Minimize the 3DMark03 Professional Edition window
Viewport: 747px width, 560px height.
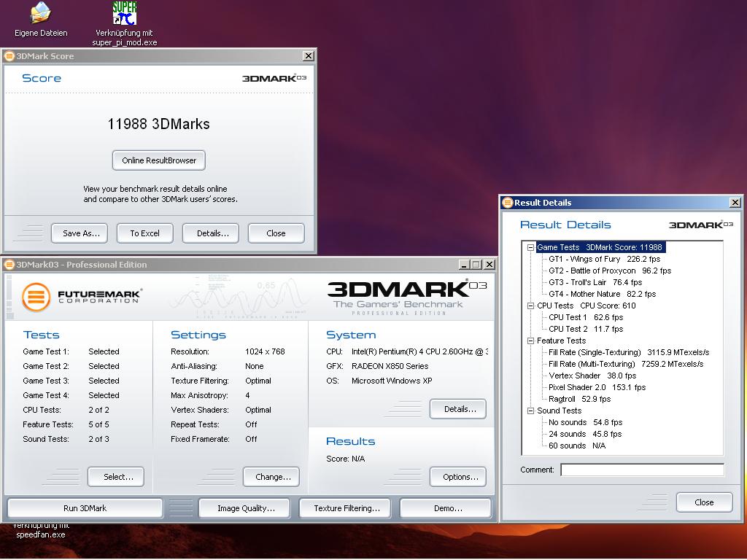pyautogui.click(x=463, y=265)
